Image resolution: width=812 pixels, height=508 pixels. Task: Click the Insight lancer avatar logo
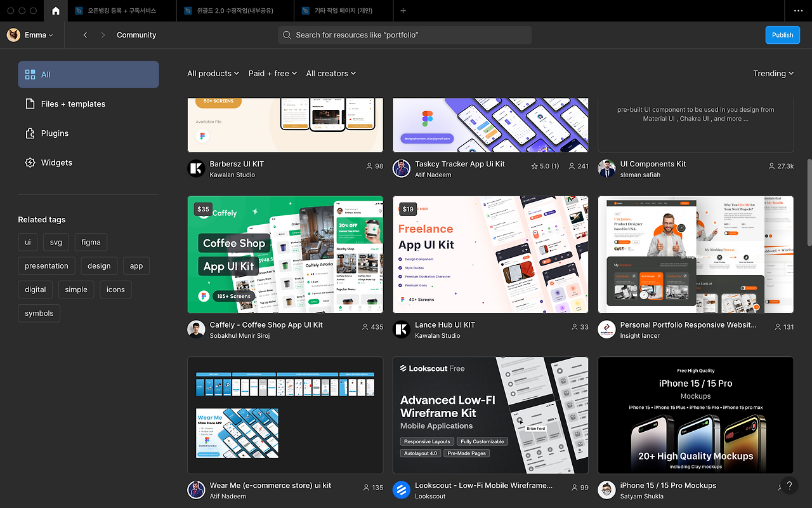[x=606, y=329]
